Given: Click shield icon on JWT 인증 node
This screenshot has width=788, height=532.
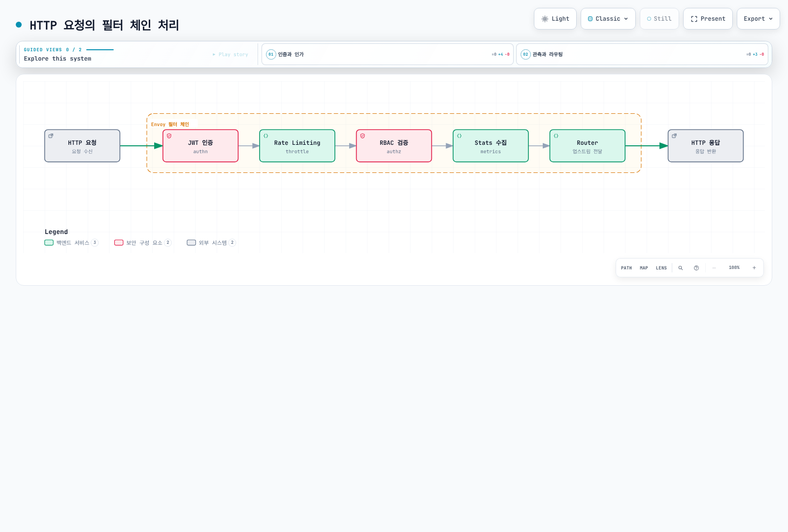Looking at the screenshot, I should [x=169, y=136].
